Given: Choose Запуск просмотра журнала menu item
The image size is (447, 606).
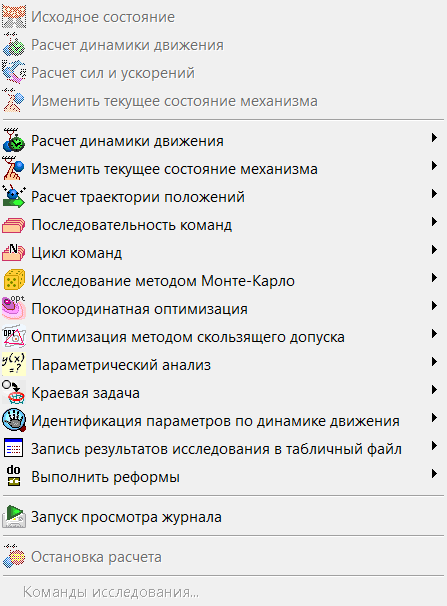Looking at the screenshot, I should (x=223, y=517).
